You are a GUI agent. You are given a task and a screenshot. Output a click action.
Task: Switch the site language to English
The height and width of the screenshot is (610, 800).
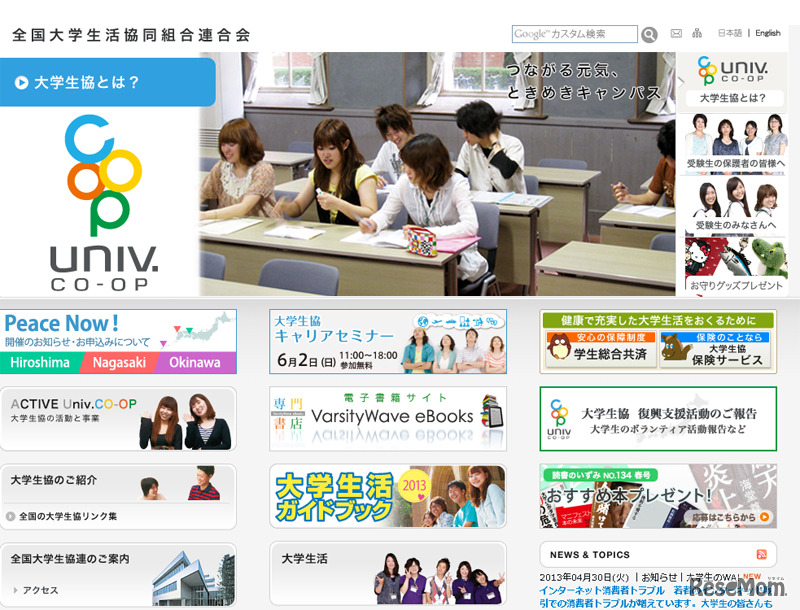pos(767,33)
